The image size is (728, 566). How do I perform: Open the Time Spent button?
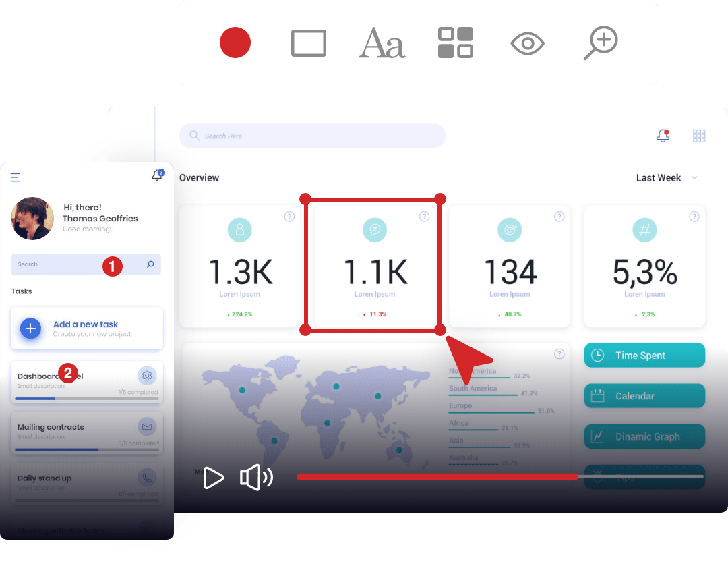click(x=644, y=356)
